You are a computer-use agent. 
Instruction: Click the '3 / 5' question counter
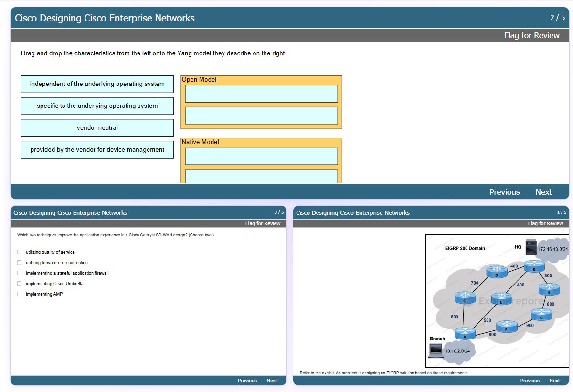click(x=279, y=212)
